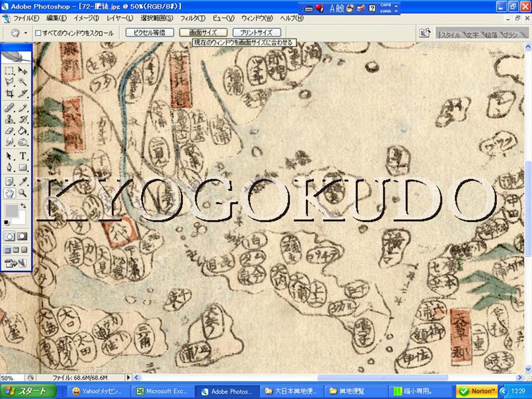Viewport: 532px width, 399px height.
Task: Open 選択範囲(S) menu
Action: point(157,18)
